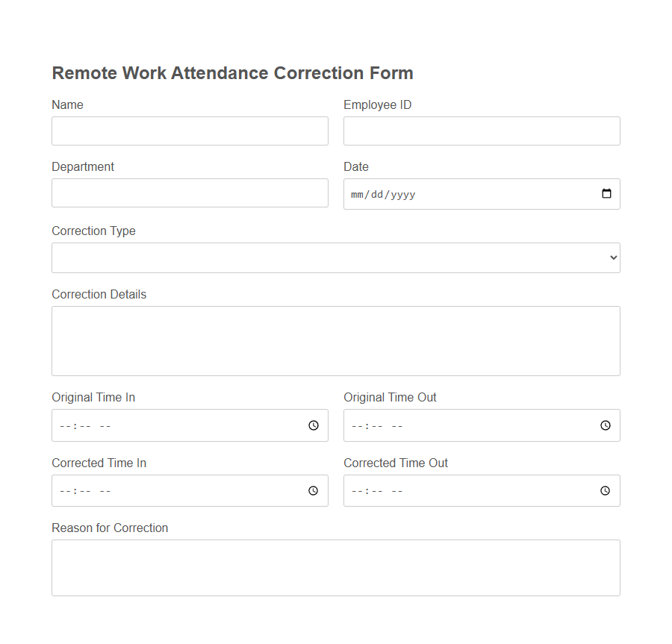Click the clock icon for Original Time Out
672x644 pixels.
point(605,425)
